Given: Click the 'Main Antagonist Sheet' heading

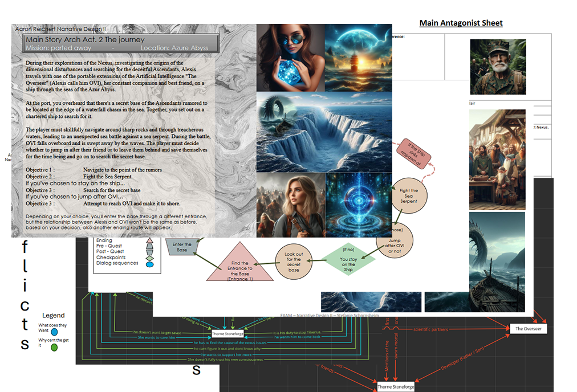Looking at the screenshot, I should tap(461, 23).
